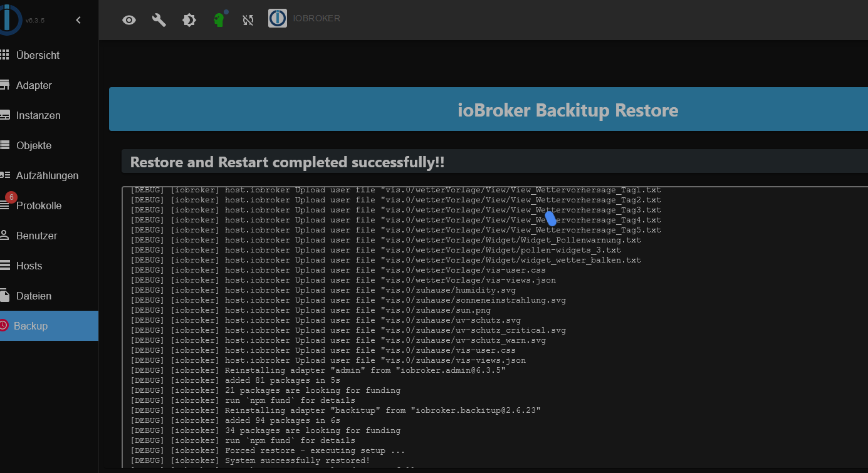The height and width of the screenshot is (473, 868).
Task: Click the Objekte list icon
Action: 4,145
